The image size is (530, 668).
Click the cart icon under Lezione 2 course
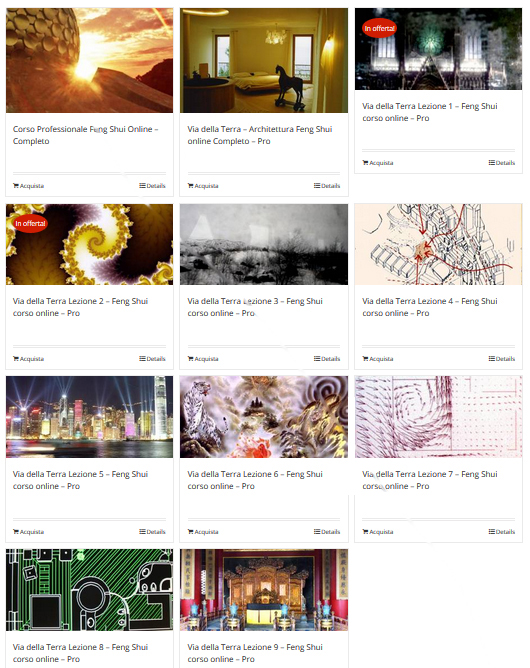[16, 359]
